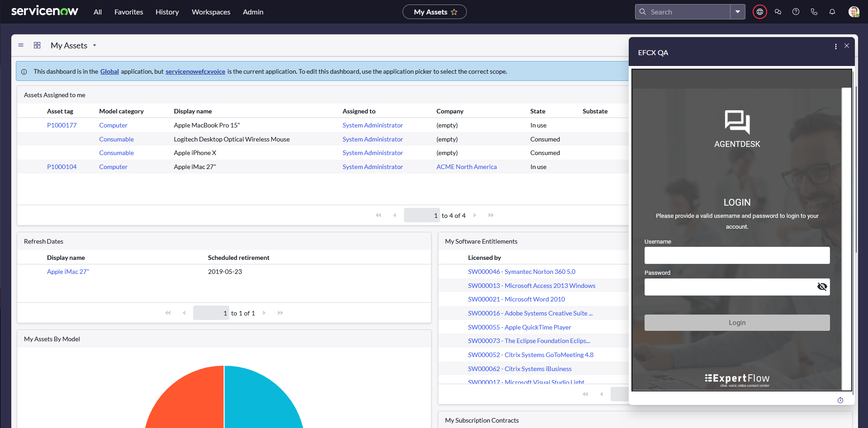The height and width of the screenshot is (428, 868).
Task: Open user profile avatar menu
Action: point(854,12)
